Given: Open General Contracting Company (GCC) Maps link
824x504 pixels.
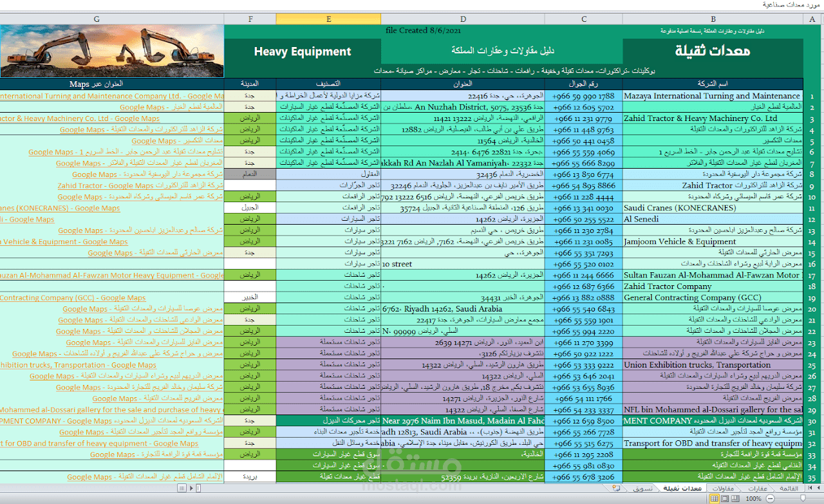Looking at the screenshot, I should coord(73,298).
